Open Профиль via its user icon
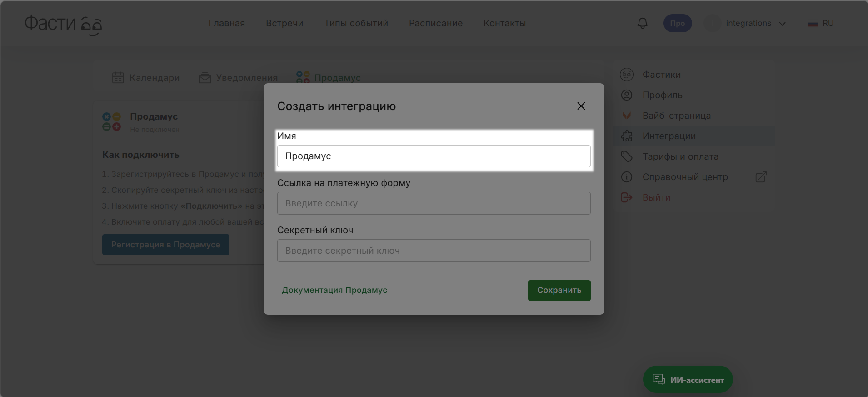Viewport: 868px width, 397px height. coord(627,95)
